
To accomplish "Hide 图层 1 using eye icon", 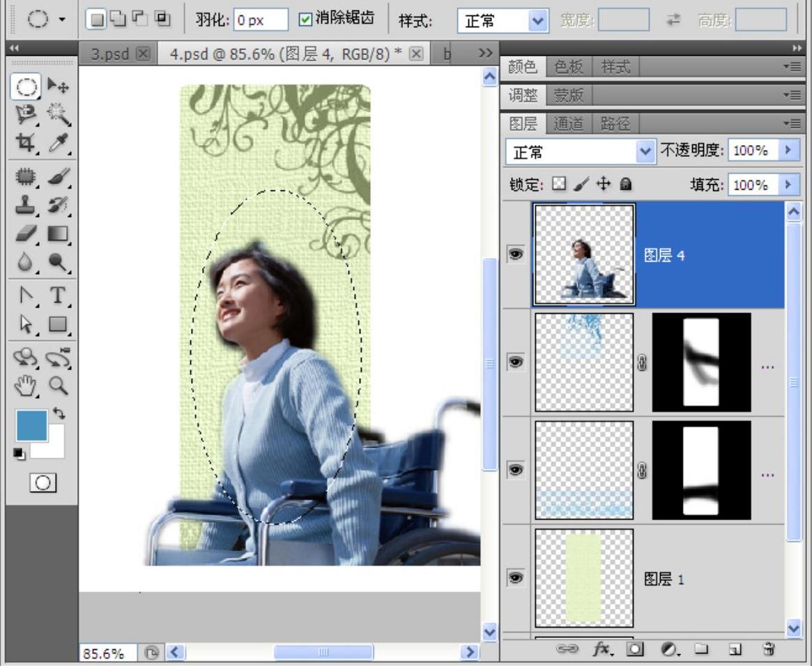I will coord(515,578).
